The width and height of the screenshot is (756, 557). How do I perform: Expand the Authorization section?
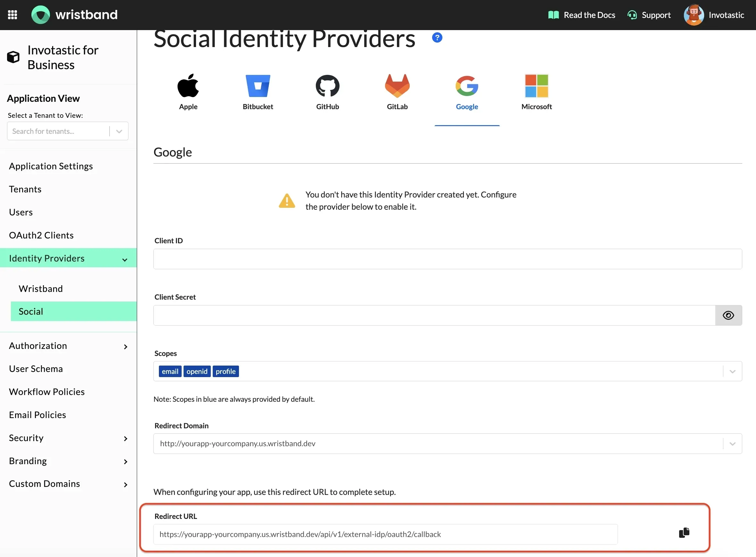click(68, 346)
